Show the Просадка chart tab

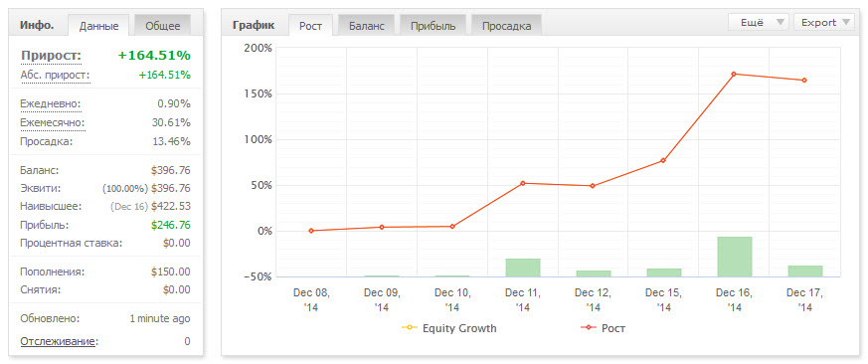click(x=506, y=26)
